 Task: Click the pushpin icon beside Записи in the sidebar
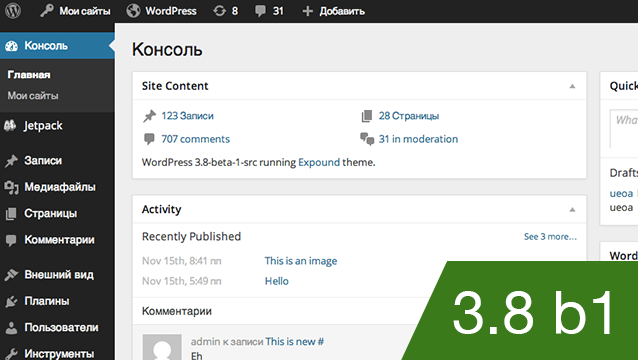pos(11,161)
